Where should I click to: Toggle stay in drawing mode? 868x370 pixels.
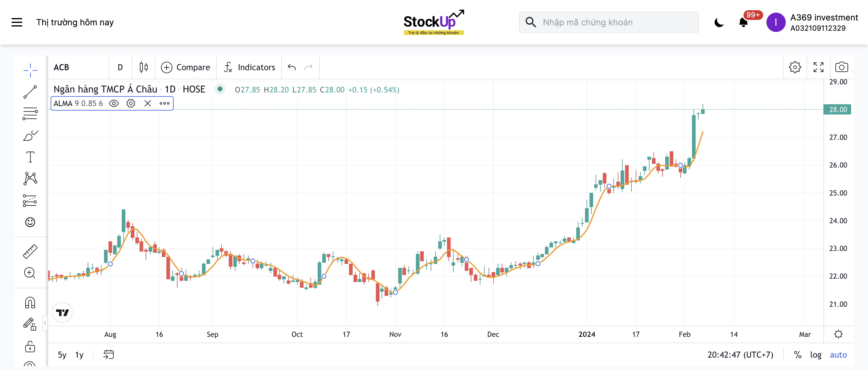pos(30,324)
